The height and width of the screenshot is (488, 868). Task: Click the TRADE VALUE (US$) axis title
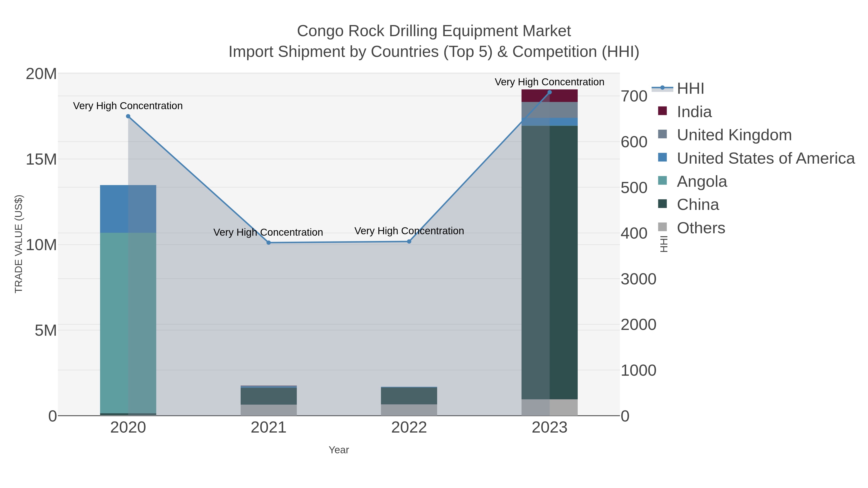tap(19, 244)
